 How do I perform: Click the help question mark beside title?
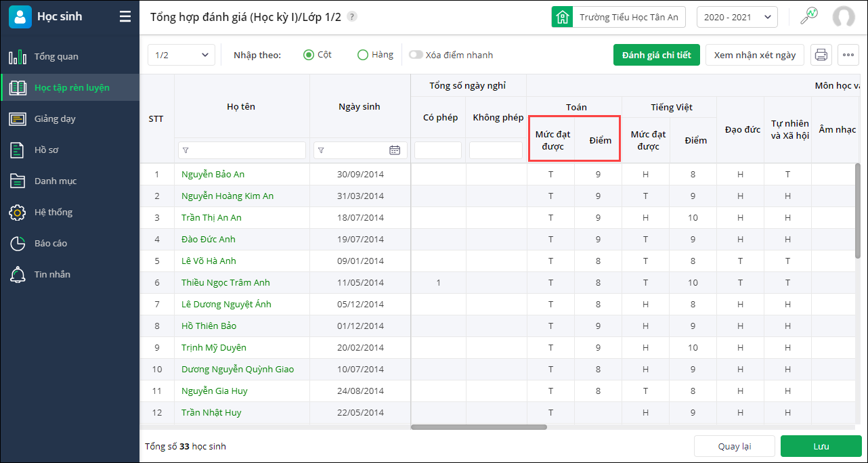tap(352, 17)
